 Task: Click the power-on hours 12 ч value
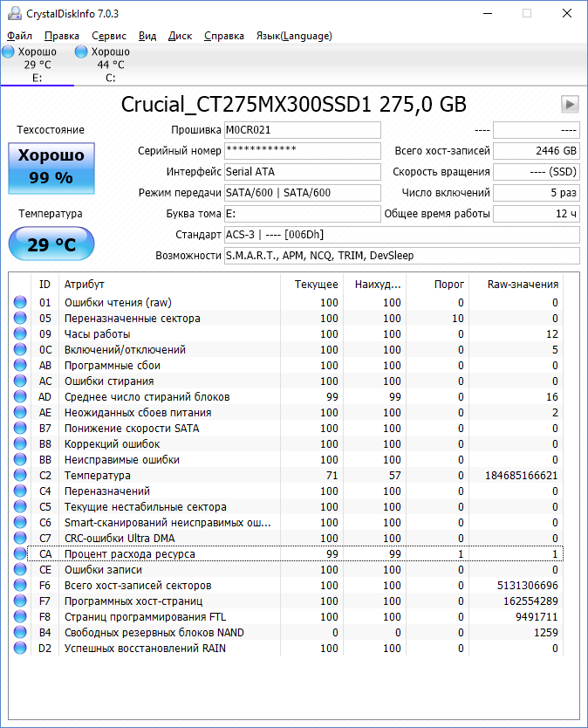pos(536,214)
